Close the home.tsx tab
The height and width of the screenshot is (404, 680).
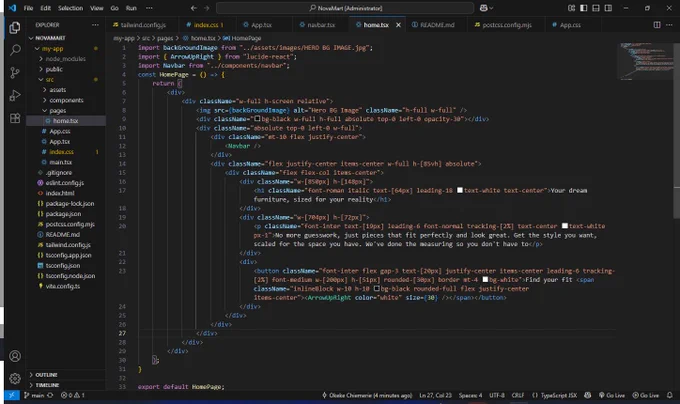(x=398, y=25)
